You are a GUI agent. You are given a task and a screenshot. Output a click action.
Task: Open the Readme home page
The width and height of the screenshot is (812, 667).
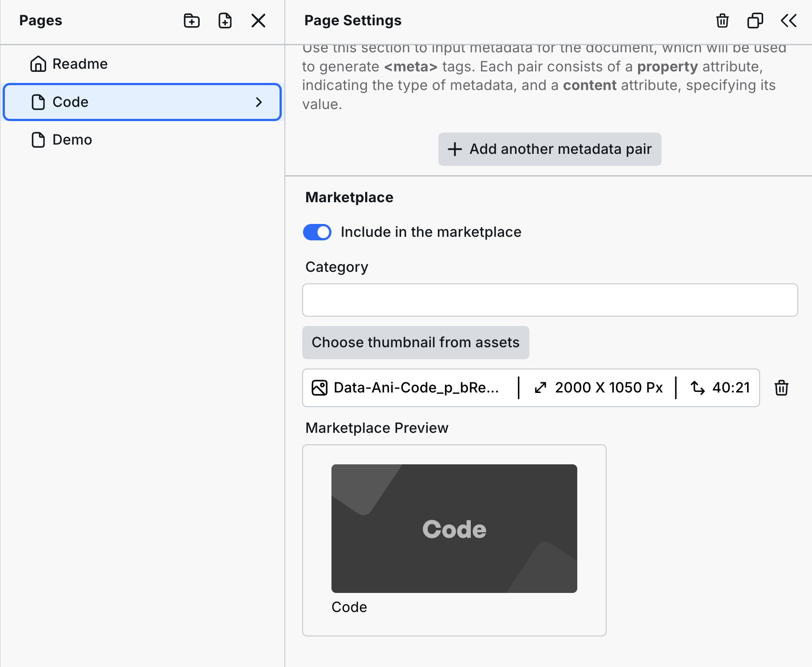pos(142,64)
